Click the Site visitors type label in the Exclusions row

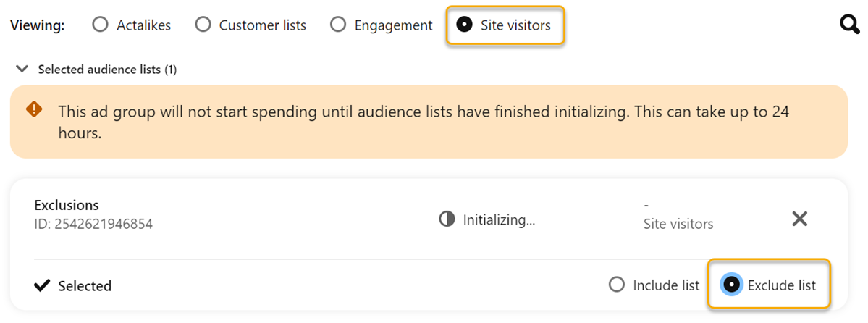pyautogui.click(x=678, y=224)
